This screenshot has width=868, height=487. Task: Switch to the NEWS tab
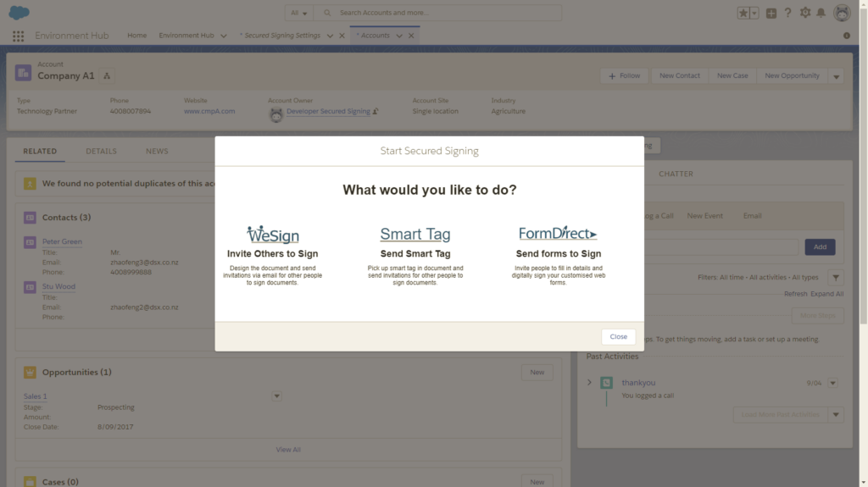click(x=157, y=151)
